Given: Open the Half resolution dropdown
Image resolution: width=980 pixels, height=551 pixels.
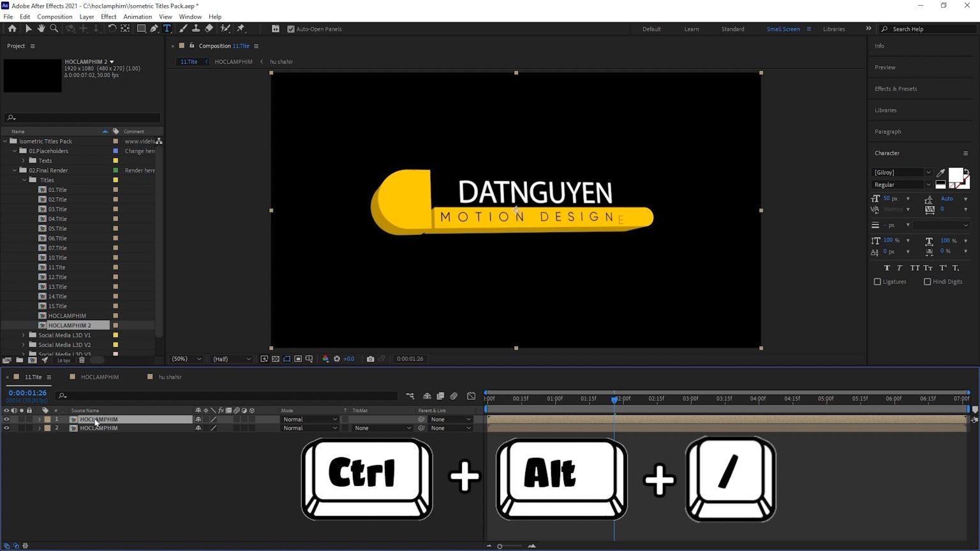Looking at the screenshot, I should pos(231,358).
